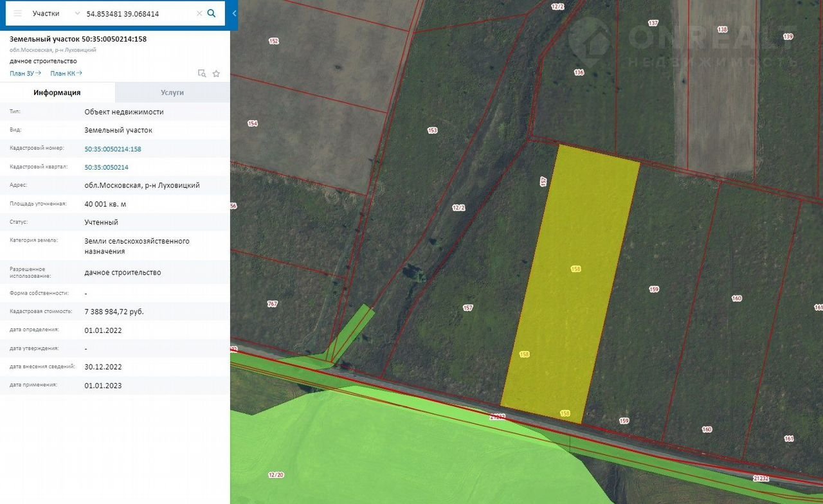Switch to the Услуги tab

point(172,93)
